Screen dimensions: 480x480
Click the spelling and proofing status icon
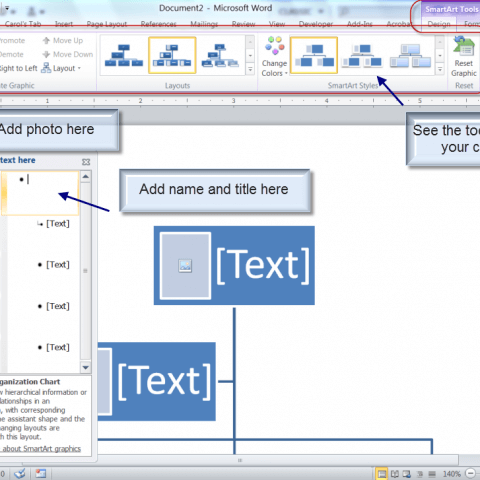click(19, 473)
